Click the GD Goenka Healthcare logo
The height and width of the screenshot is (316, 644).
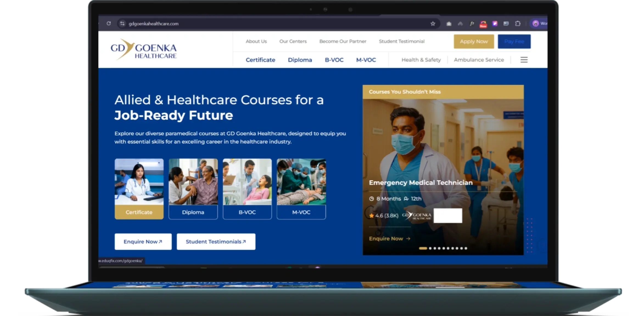click(x=144, y=50)
